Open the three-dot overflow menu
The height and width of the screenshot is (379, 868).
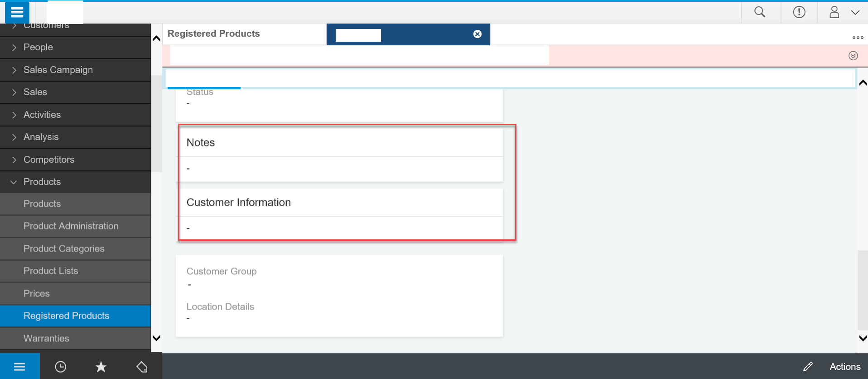coord(858,38)
